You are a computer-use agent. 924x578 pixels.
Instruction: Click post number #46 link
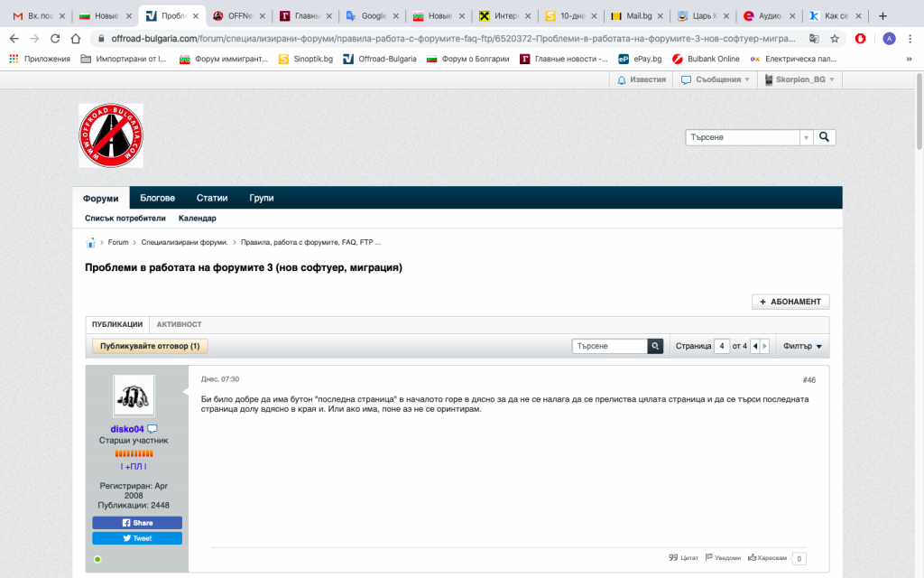[809, 380]
